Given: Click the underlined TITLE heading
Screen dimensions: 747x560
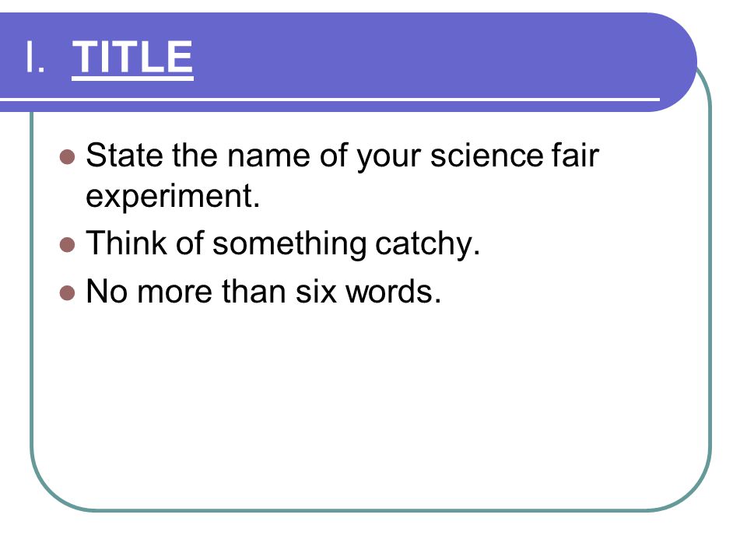Looking at the screenshot, I should pyautogui.click(x=132, y=58).
